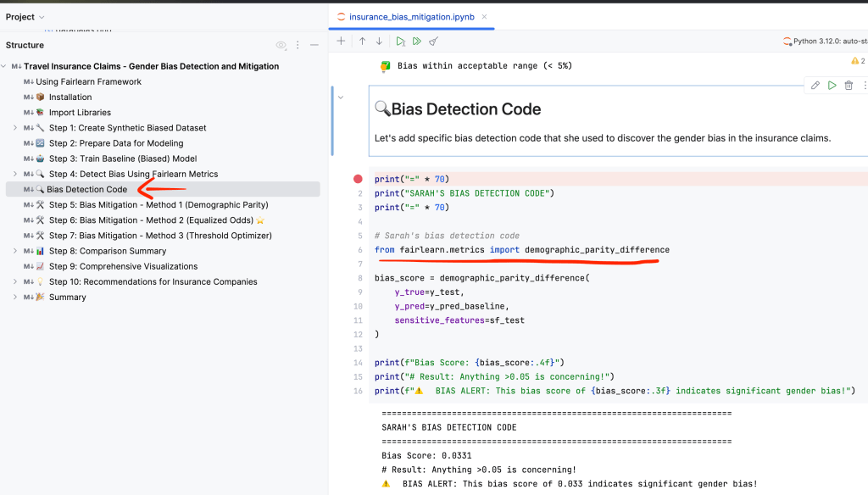Click the add cell plus icon
Viewport: 868px width, 495px height.
pyautogui.click(x=341, y=41)
